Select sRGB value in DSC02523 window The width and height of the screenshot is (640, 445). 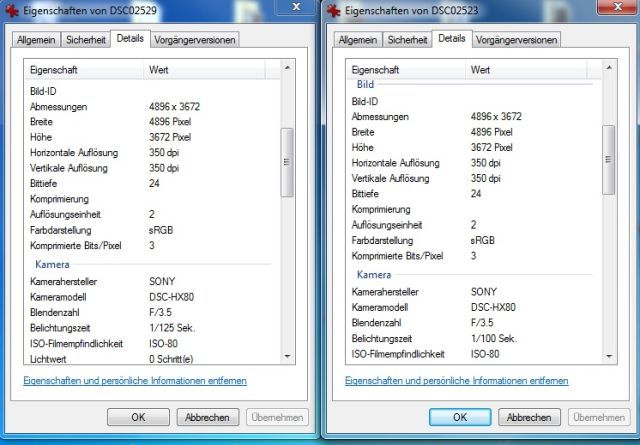482,240
